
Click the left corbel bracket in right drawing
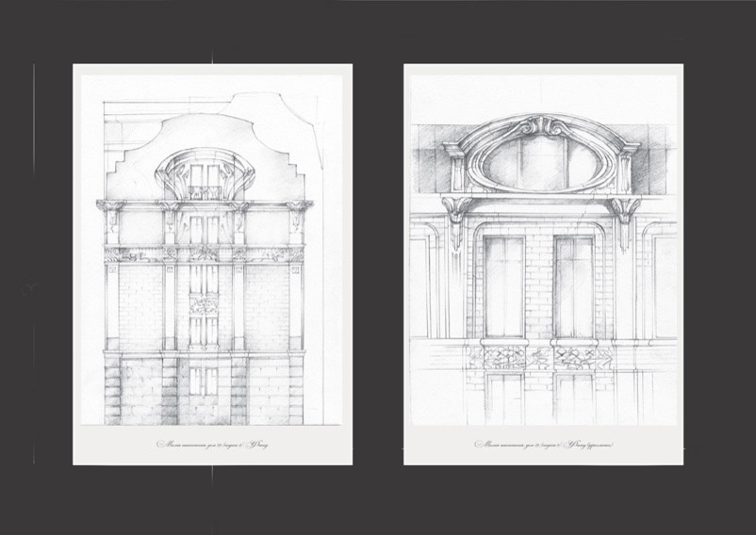point(457,211)
